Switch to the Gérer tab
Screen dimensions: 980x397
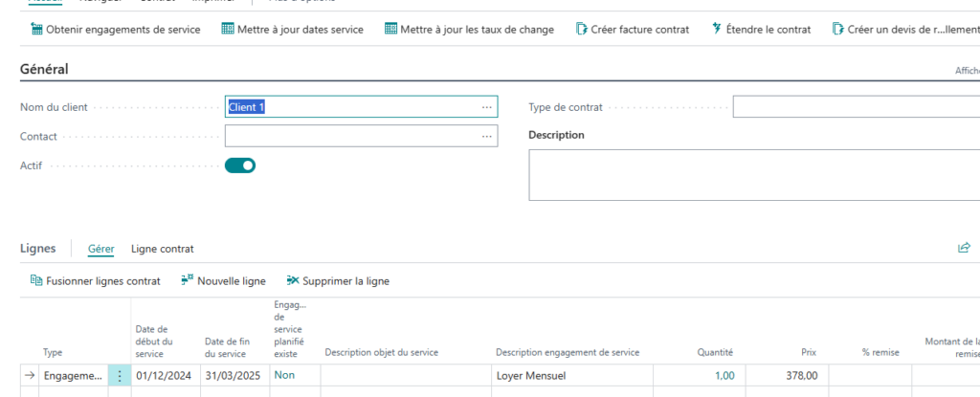(100, 249)
